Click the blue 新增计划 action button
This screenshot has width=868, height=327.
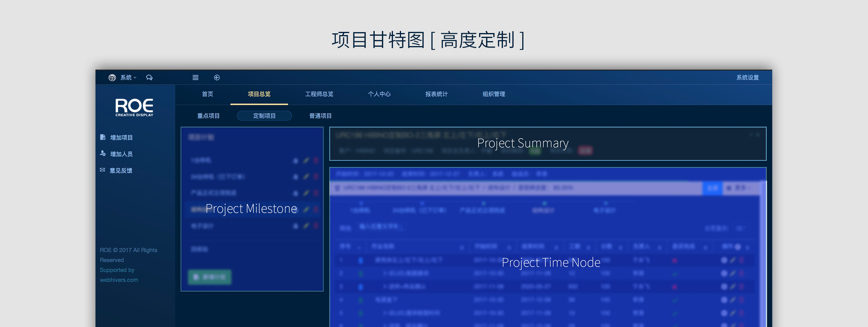point(212,276)
